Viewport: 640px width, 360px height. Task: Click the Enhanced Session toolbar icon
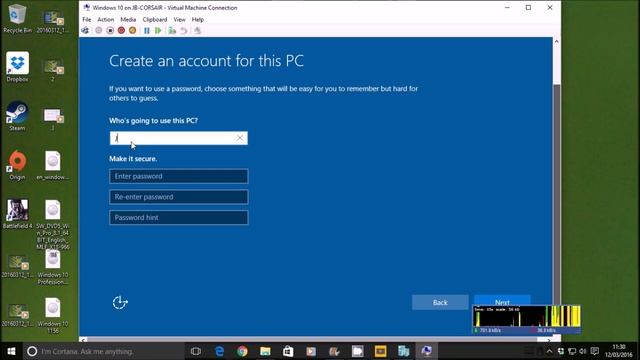[198, 31]
